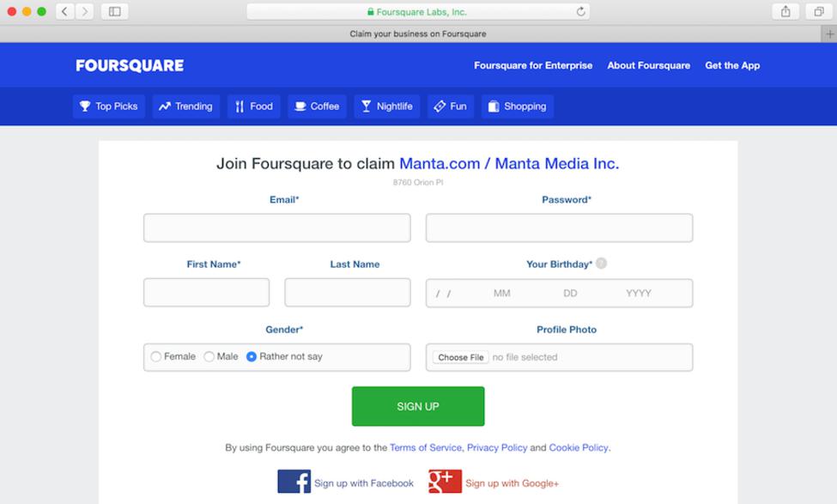Viewport: 837px width, 504px height.
Task: Open Cookie Policy link
Action: (x=579, y=447)
